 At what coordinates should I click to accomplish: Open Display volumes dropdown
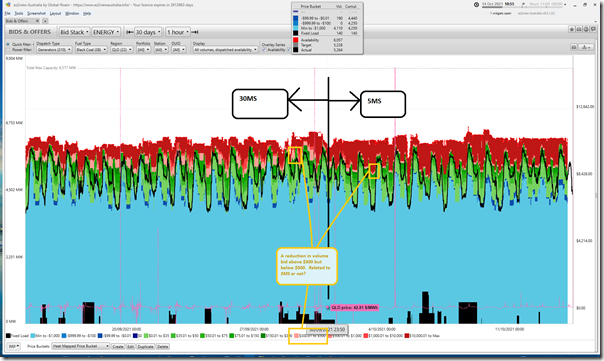pos(225,50)
